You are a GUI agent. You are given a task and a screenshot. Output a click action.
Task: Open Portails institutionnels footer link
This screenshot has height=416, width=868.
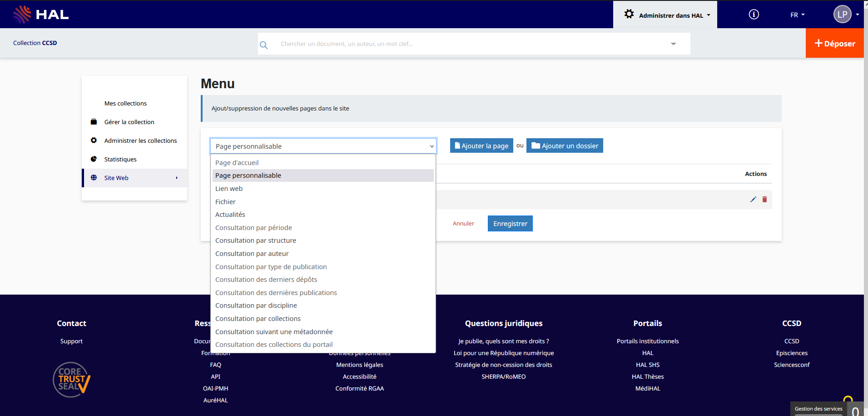coord(648,341)
